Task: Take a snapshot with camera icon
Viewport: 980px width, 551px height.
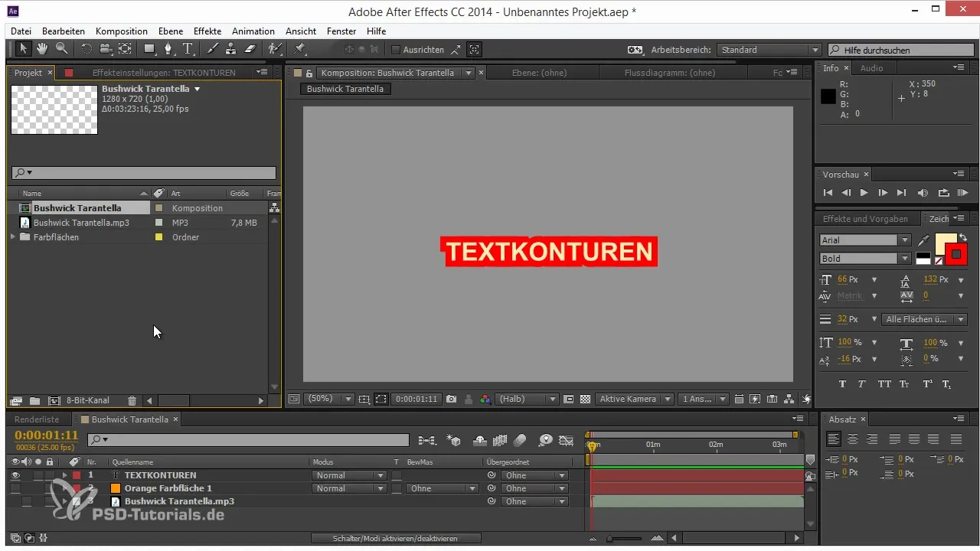Action: click(x=452, y=399)
